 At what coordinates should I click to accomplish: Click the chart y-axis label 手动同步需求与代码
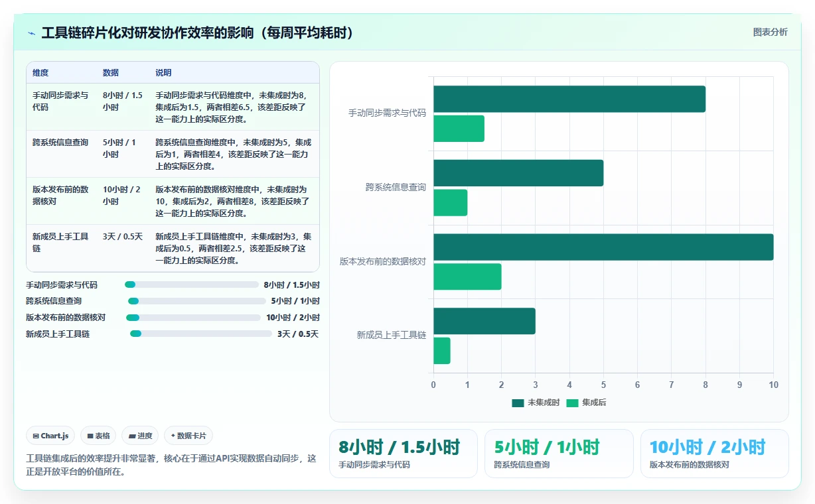tap(387, 113)
